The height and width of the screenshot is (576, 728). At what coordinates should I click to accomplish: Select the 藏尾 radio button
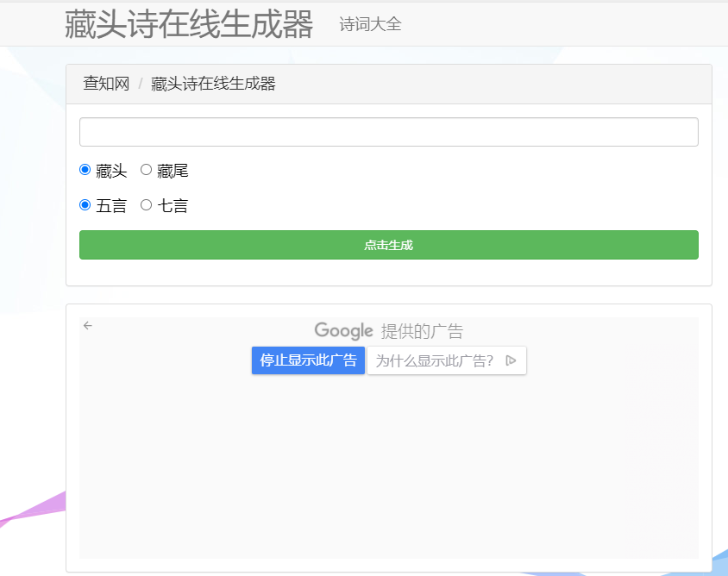[x=146, y=170]
